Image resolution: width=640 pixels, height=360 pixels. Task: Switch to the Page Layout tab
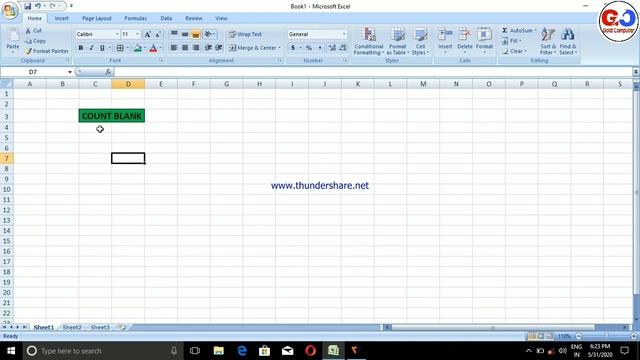point(97,18)
